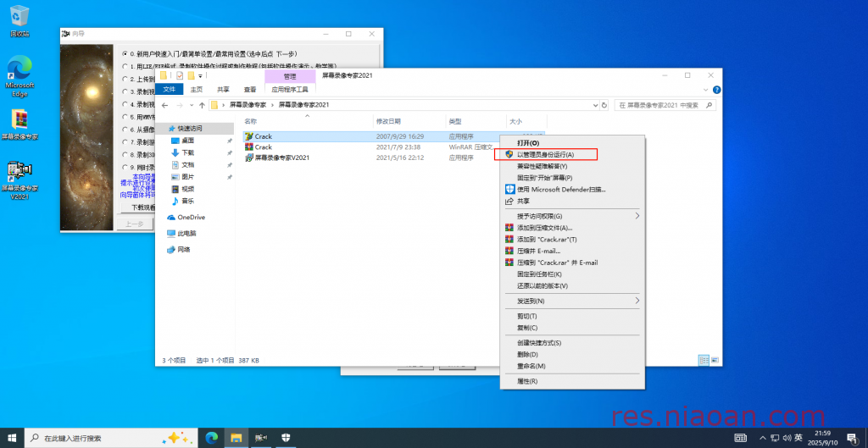Open the 屏幕录像专家 WinRAR archive on desktop
The image size is (868, 448).
pyautogui.click(x=20, y=125)
